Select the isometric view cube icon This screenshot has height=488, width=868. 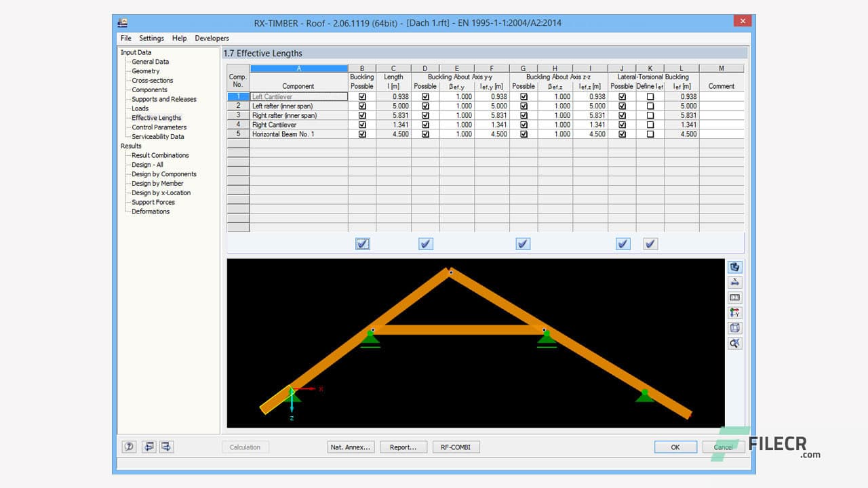734,328
